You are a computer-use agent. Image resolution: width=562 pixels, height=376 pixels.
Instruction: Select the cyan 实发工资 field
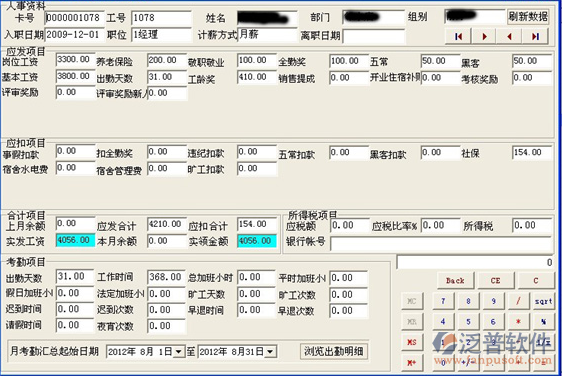[76, 240]
